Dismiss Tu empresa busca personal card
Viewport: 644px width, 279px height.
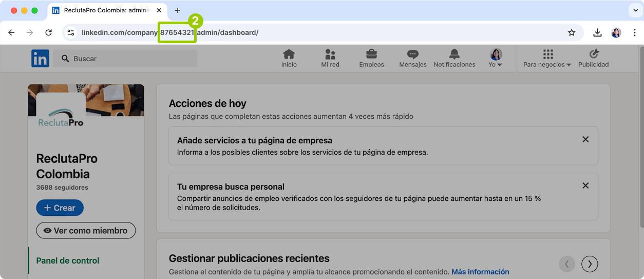pos(585,185)
